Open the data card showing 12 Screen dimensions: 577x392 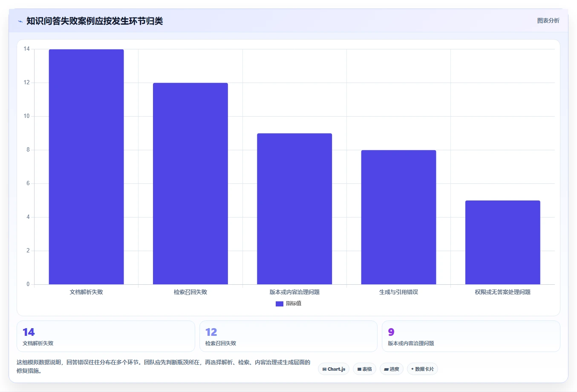click(x=288, y=336)
